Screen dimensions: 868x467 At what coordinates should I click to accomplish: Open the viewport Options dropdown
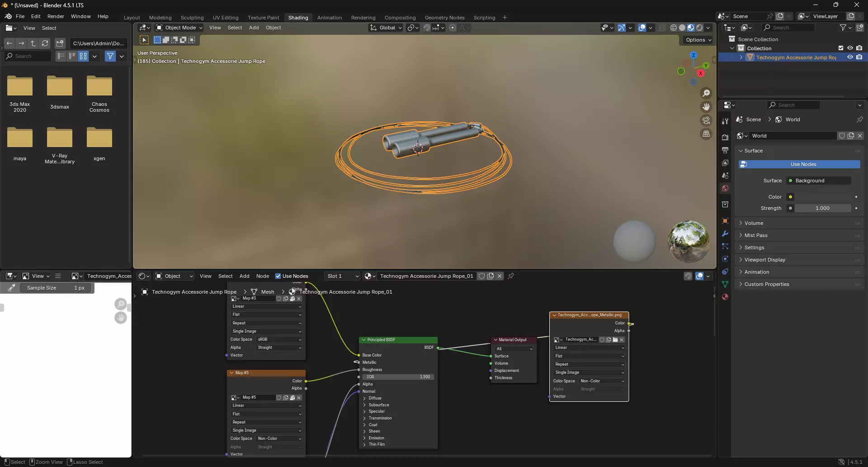pos(698,40)
